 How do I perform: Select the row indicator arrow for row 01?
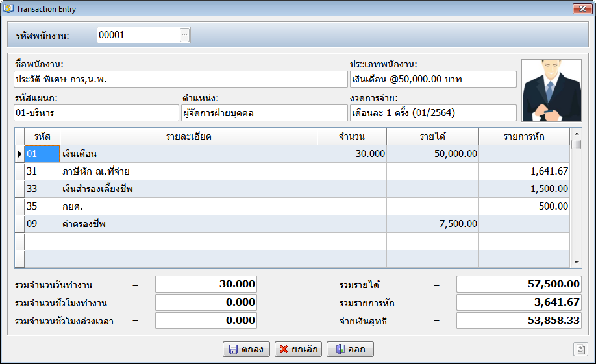pos(19,154)
